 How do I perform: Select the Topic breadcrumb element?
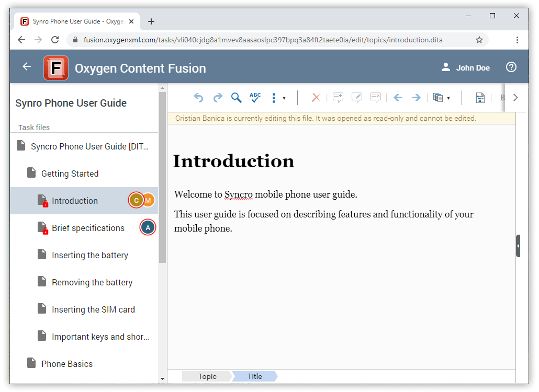tap(207, 376)
